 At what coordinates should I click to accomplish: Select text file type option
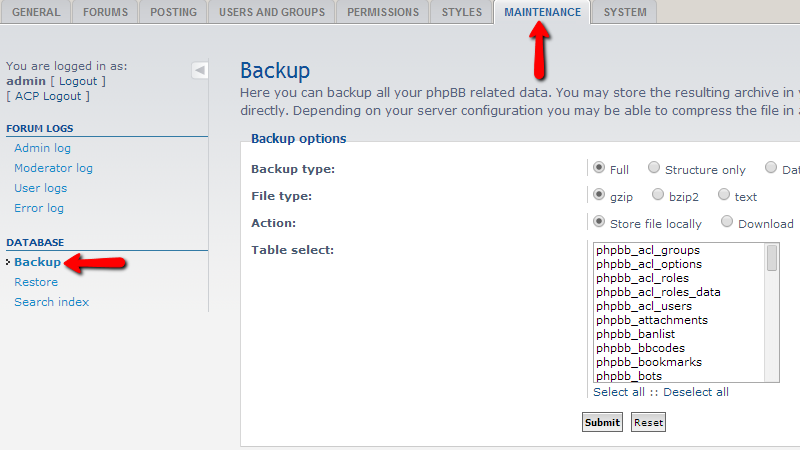point(723,195)
